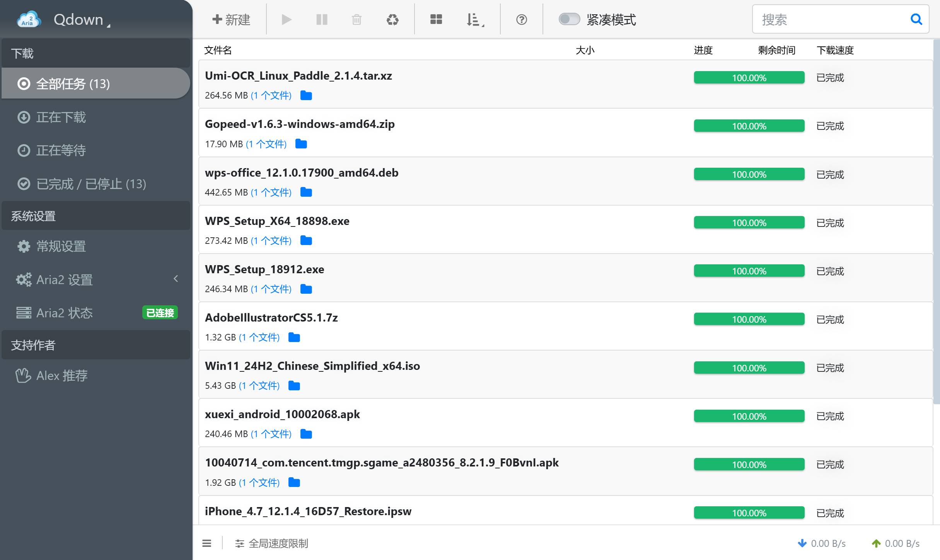Select task WPS_Setup_X64_18898.exe
Viewport: 940px width, 560px height.
(566, 229)
